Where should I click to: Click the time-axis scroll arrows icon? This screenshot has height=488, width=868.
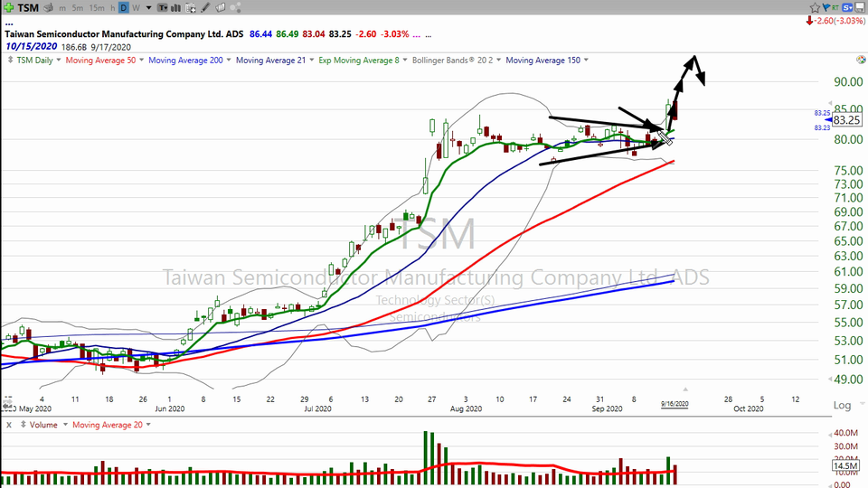pyautogui.click(x=8, y=405)
